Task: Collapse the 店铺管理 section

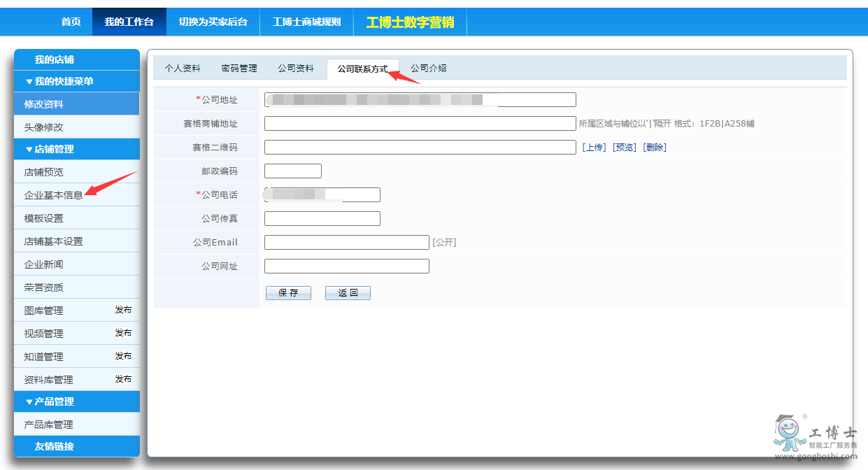Action: 50,149
